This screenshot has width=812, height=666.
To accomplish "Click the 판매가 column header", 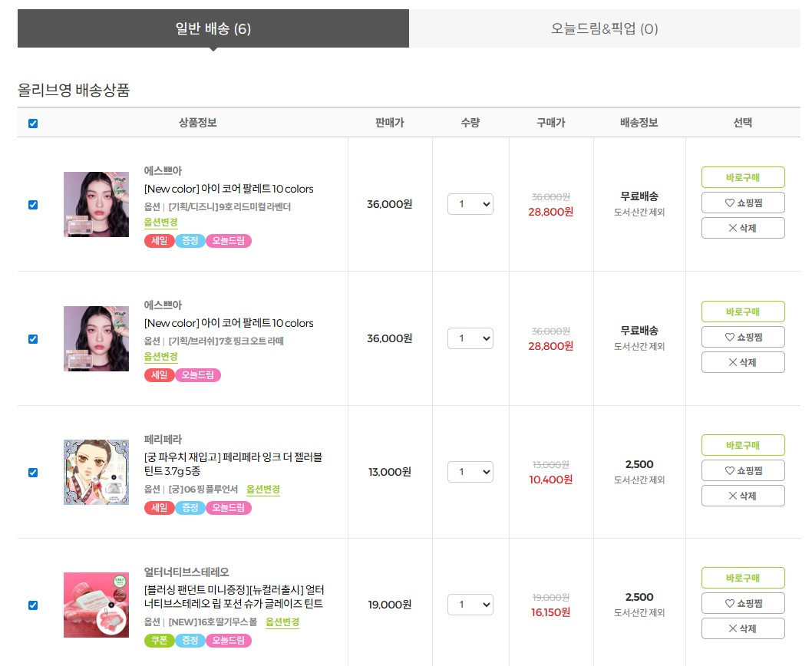I will coord(390,123).
